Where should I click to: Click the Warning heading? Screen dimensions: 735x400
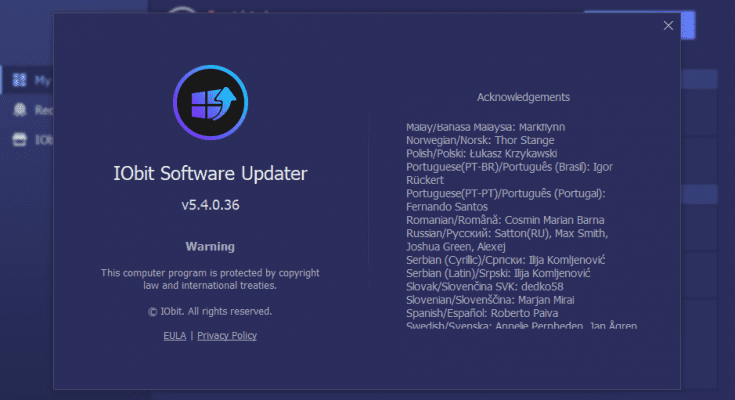(x=210, y=246)
